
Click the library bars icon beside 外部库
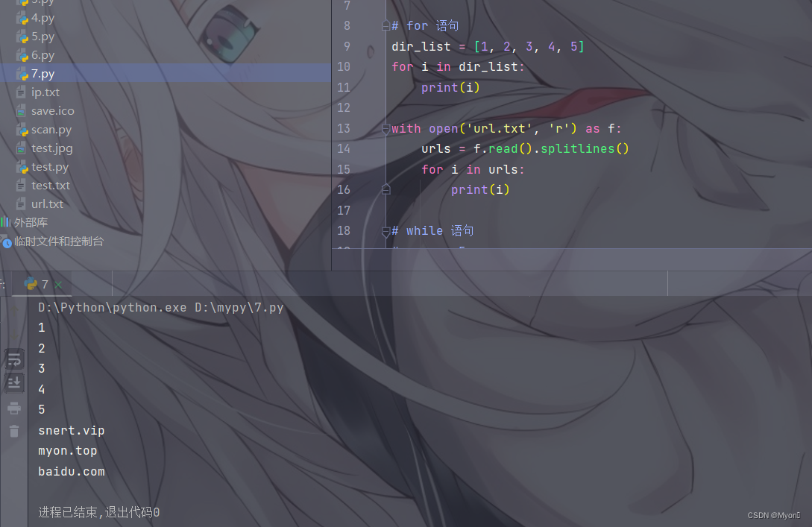pos(5,222)
